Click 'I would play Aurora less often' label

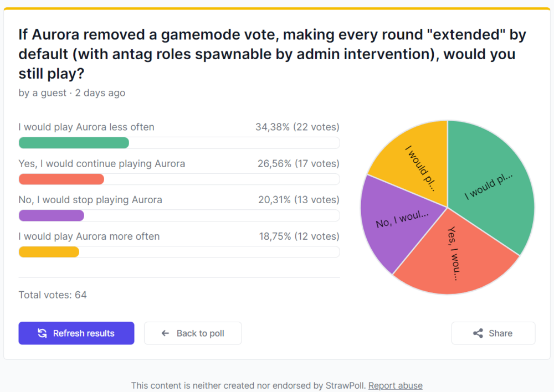[x=86, y=127]
